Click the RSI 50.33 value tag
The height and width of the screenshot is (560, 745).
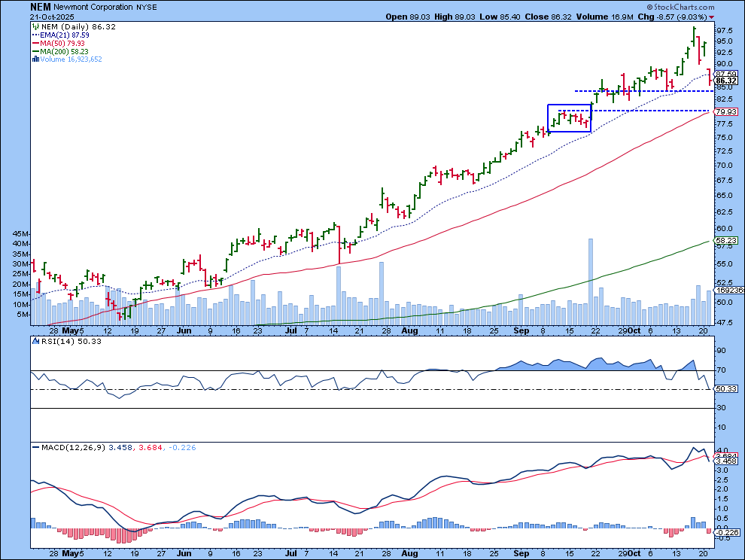725,388
